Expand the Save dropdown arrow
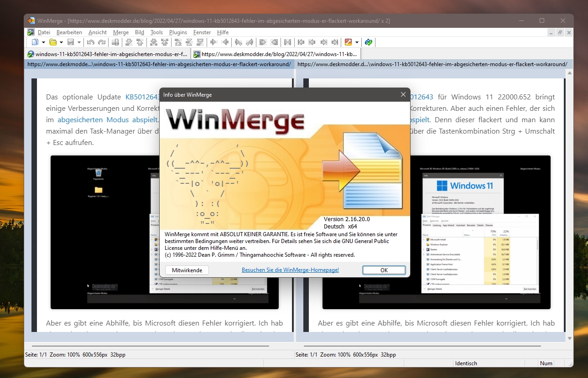Viewport: 588px width, 378px height. 79,42
